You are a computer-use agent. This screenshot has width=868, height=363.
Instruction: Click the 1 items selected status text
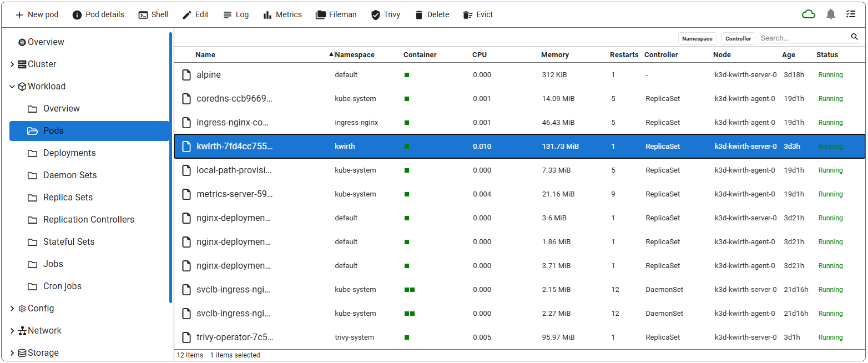click(x=235, y=355)
